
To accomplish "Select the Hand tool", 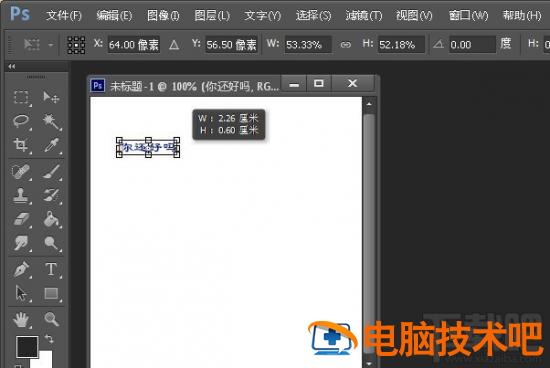I will point(21,320).
